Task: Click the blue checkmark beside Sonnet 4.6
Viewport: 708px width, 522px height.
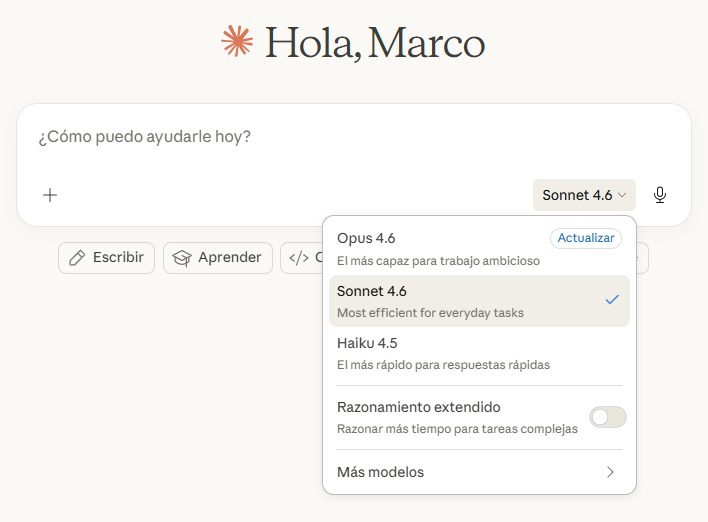Action: (612, 300)
